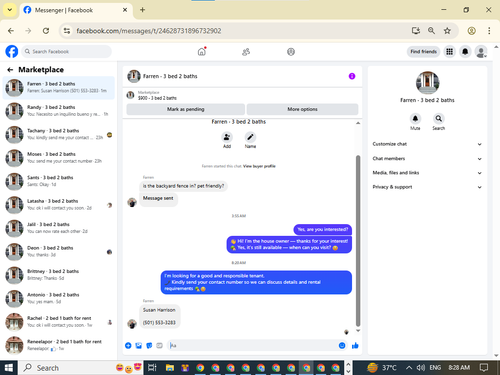Open Chrome three-dot menu
500x375 pixels.
tap(489, 31)
